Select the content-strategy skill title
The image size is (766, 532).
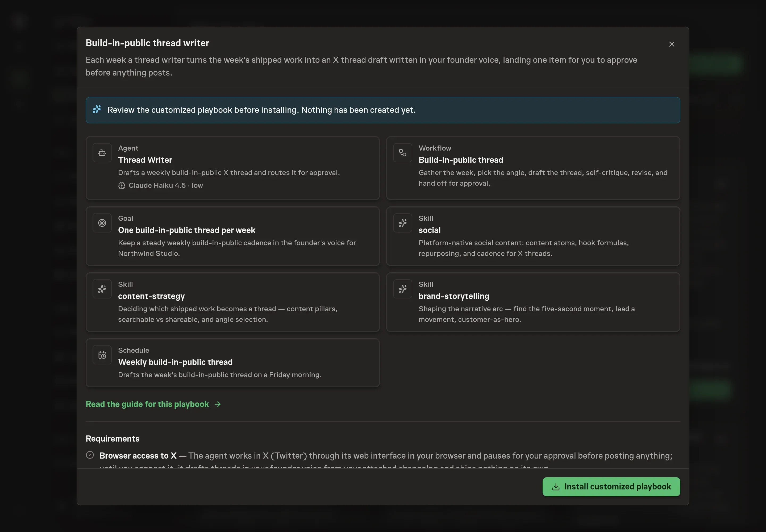[x=151, y=296]
